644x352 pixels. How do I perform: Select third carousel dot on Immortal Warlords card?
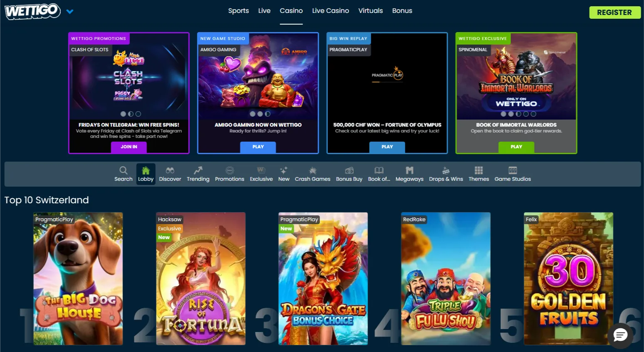tap(518, 114)
